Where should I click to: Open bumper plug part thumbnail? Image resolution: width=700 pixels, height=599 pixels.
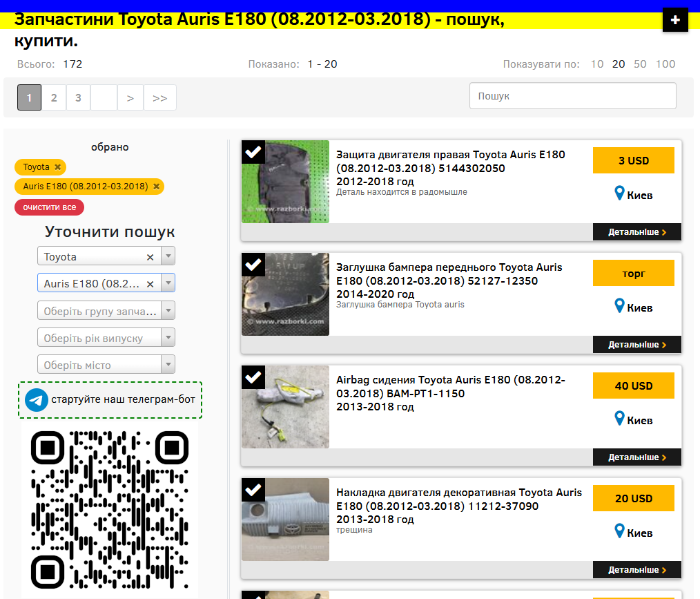(x=285, y=294)
